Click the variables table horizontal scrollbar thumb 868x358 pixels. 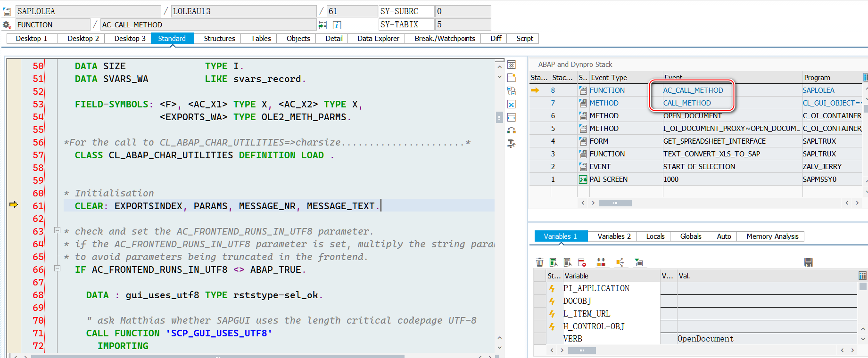pos(582,350)
